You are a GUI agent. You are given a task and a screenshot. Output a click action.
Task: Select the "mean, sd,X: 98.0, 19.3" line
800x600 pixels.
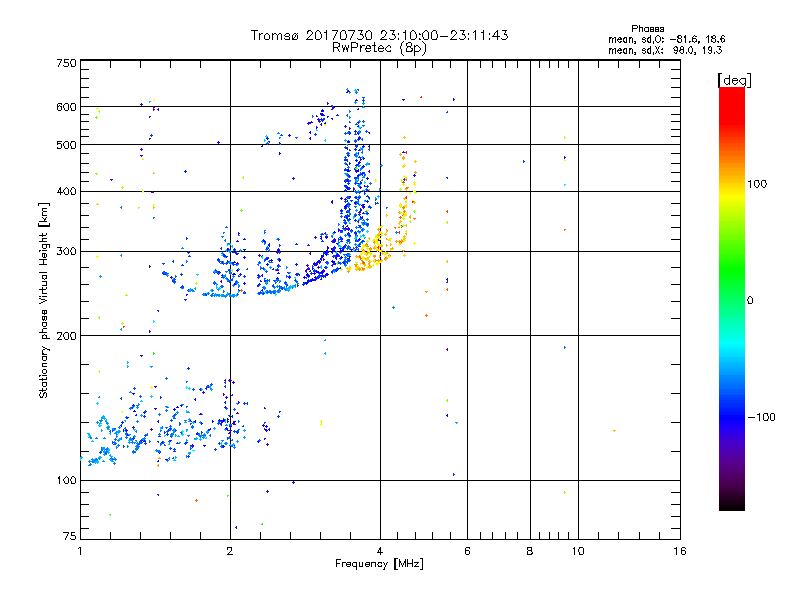665,50
